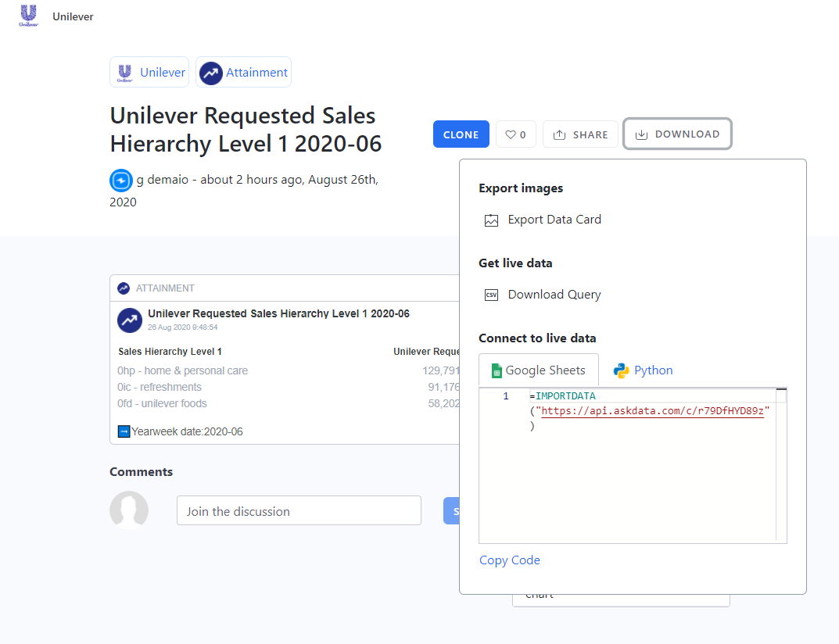Screen dimensions: 839x644
Task: Toggle the Download dropdown menu
Action: tap(677, 134)
